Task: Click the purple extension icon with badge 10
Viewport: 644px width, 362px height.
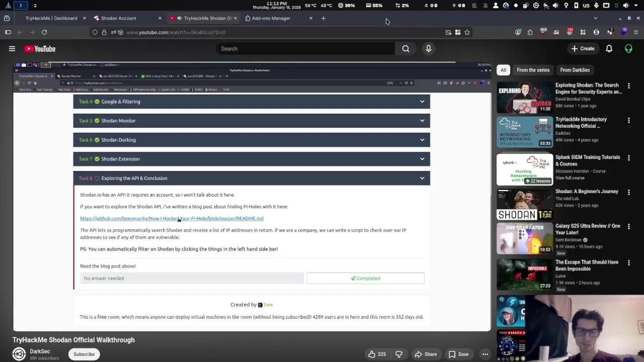Action: point(623,32)
